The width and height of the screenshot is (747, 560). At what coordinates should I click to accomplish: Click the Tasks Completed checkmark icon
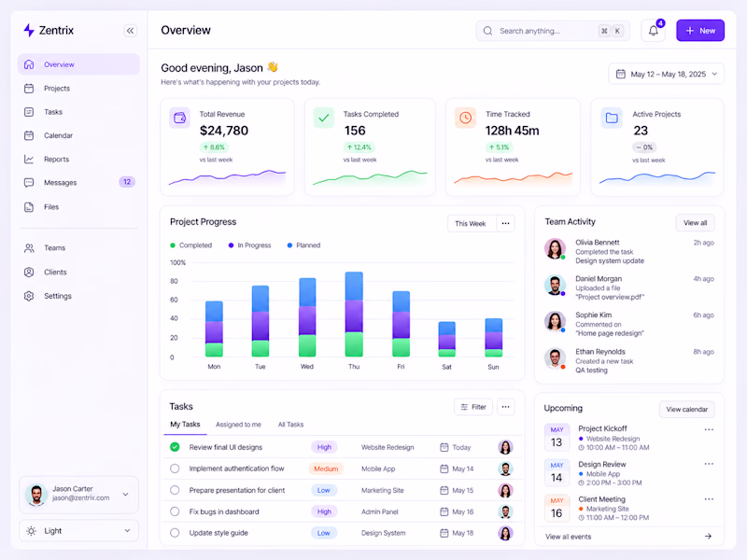(323, 118)
